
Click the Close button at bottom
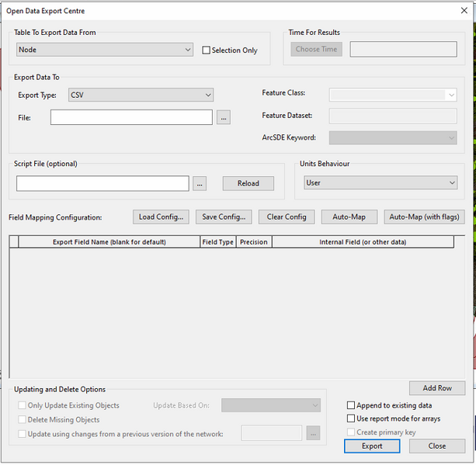point(437,446)
